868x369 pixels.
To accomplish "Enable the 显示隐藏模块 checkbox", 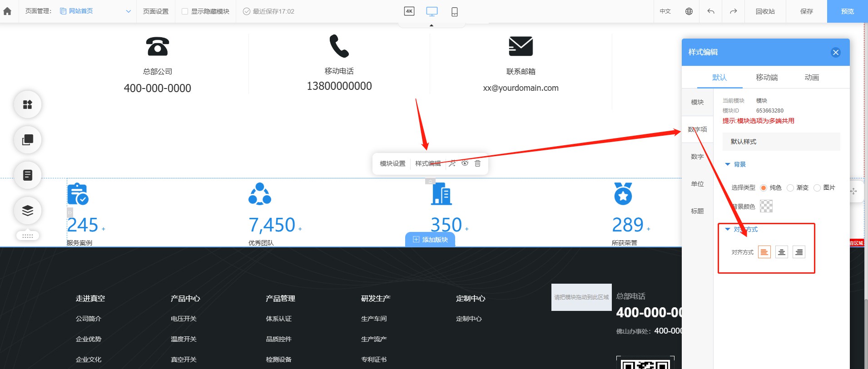I will [x=185, y=11].
